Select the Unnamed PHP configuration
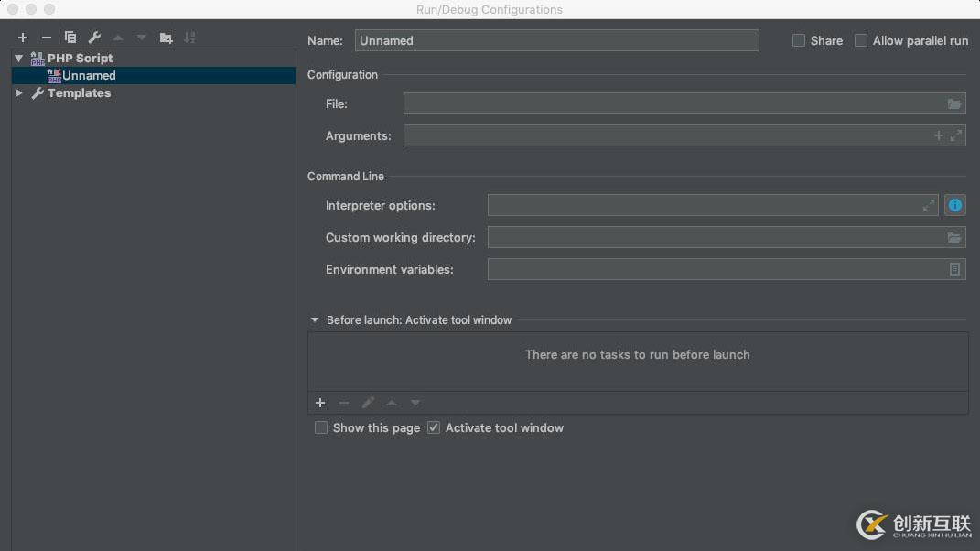This screenshot has width=980, height=551. click(x=89, y=75)
